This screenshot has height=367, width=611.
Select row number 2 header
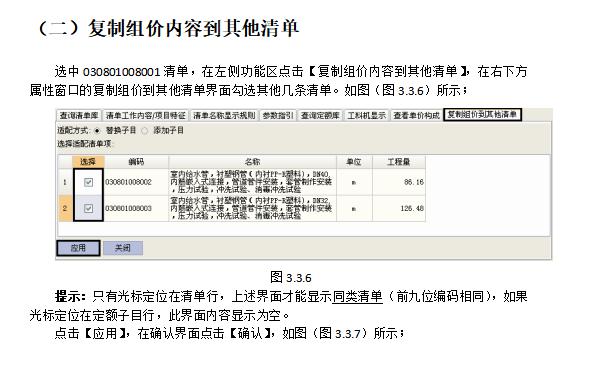point(65,208)
